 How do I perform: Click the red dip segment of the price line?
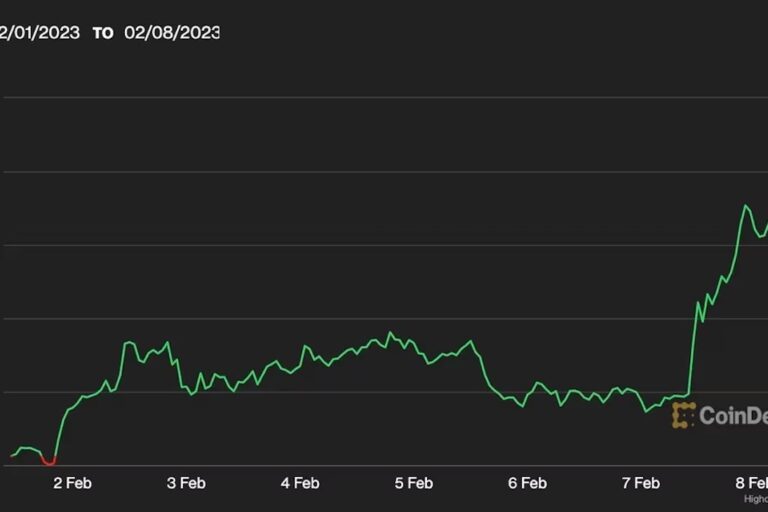(49, 461)
